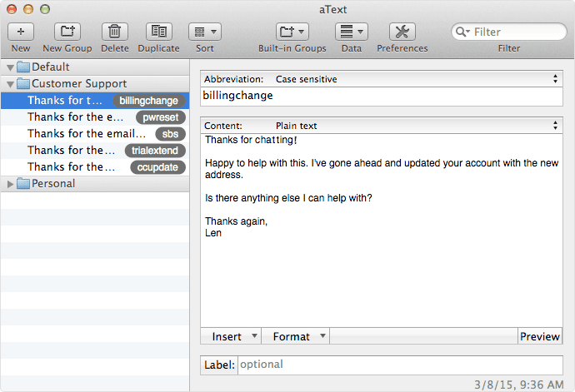Expand the Personal group
The image size is (575, 392).
[x=10, y=184]
